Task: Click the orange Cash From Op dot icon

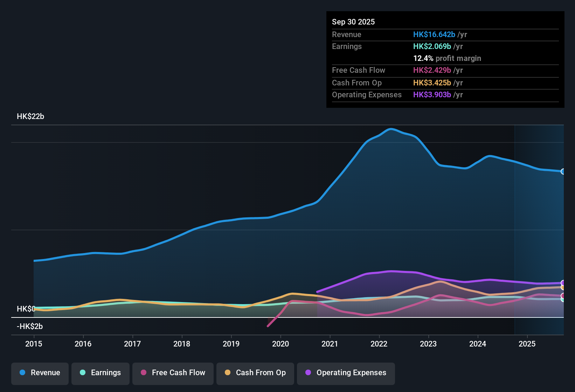Action: [228, 373]
